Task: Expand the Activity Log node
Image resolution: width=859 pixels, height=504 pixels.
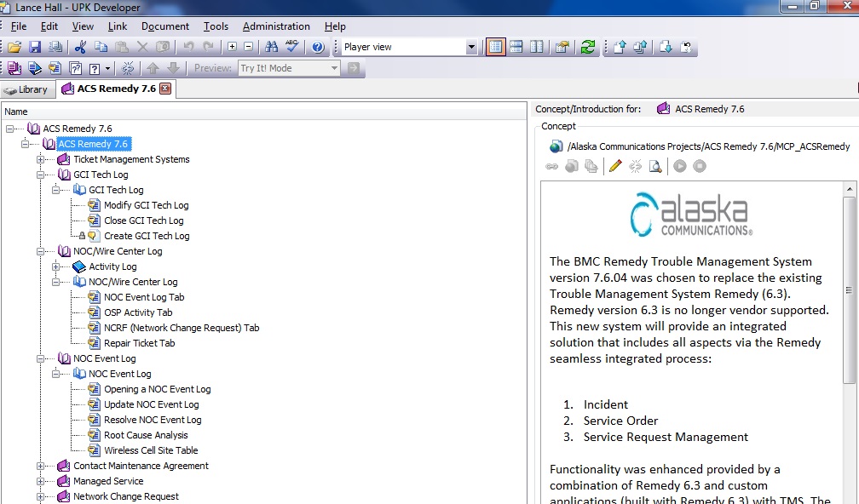Action: [56, 266]
